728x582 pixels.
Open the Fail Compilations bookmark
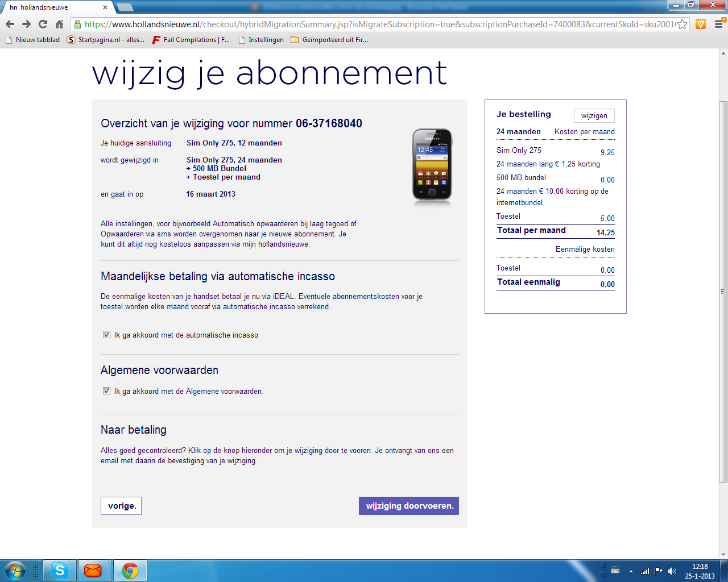click(191, 40)
